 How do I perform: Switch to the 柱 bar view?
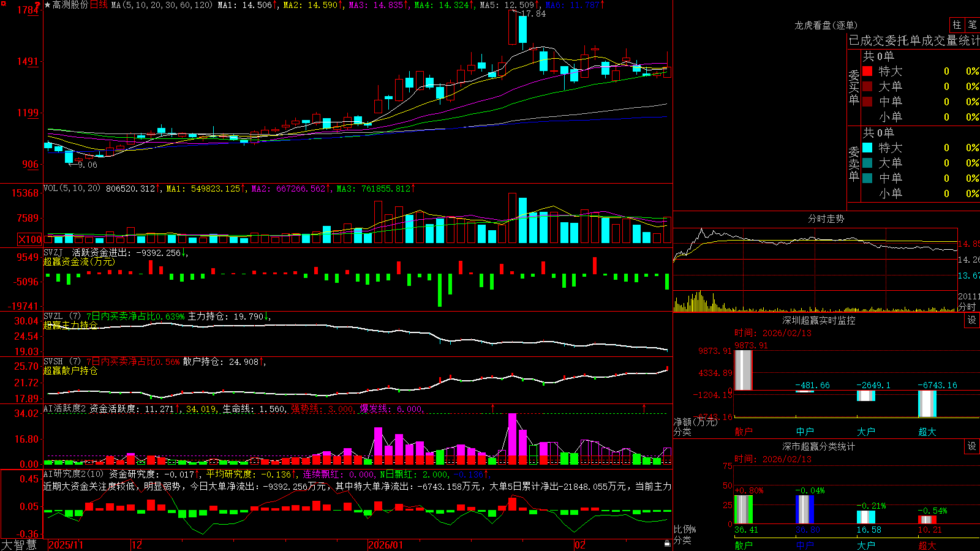point(957,25)
